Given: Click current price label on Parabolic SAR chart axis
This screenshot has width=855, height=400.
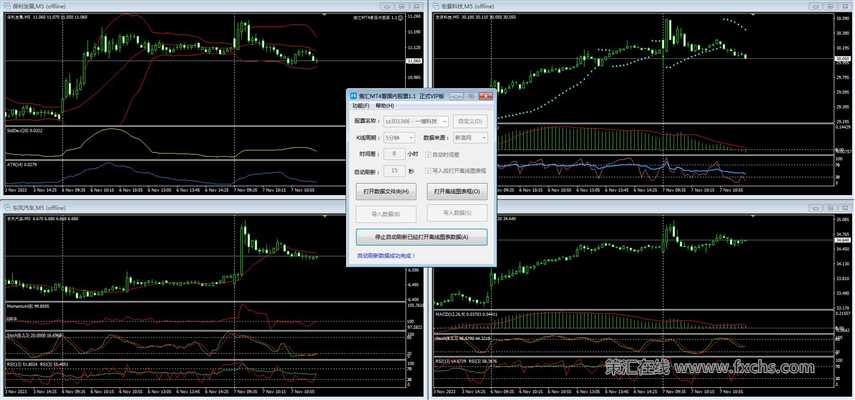Looking at the screenshot, I should tap(842, 58).
